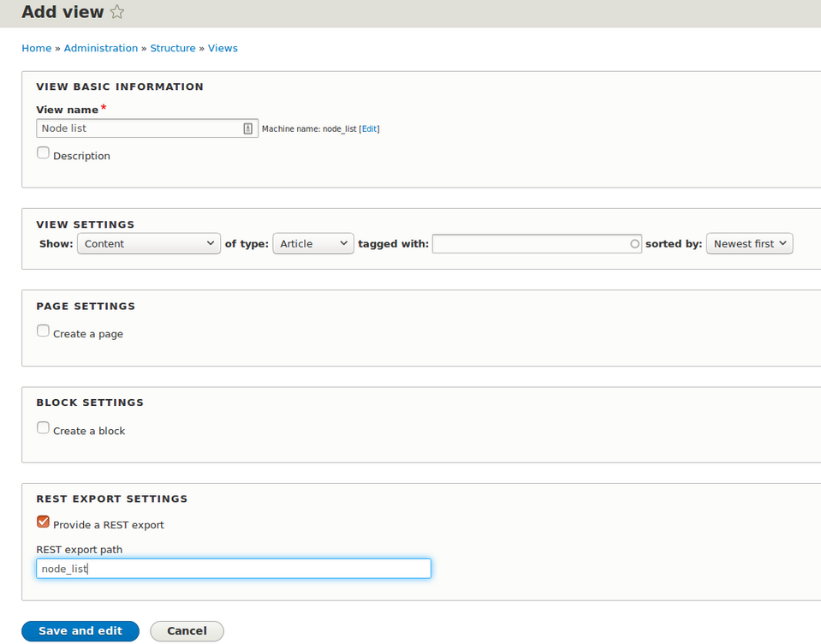Enable the Description checkbox
This screenshot has height=644, width=821.
pos(43,152)
